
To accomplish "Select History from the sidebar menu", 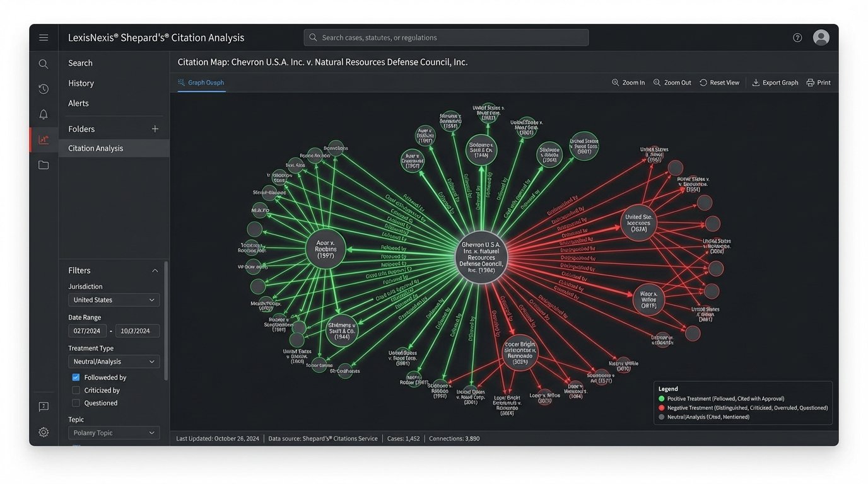I will [81, 83].
